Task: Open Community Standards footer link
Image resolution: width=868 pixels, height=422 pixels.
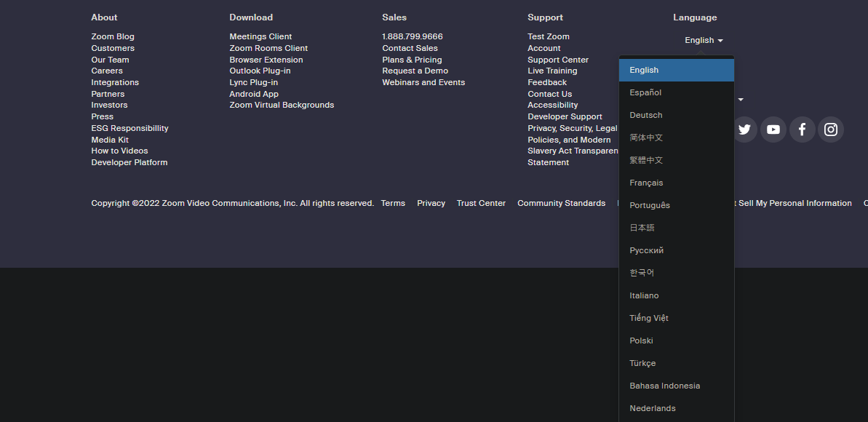Action: pos(561,203)
